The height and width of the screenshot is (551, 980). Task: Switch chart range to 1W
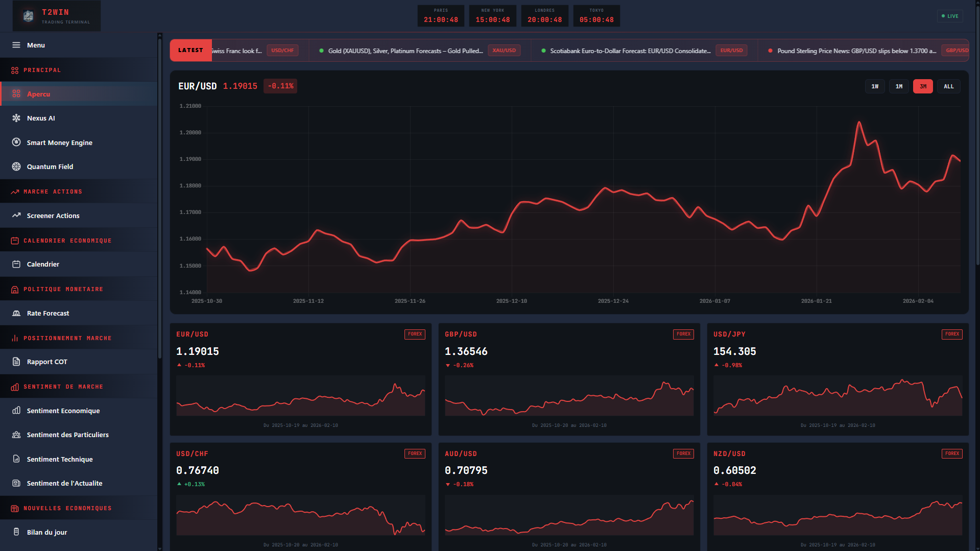click(875, 86)
